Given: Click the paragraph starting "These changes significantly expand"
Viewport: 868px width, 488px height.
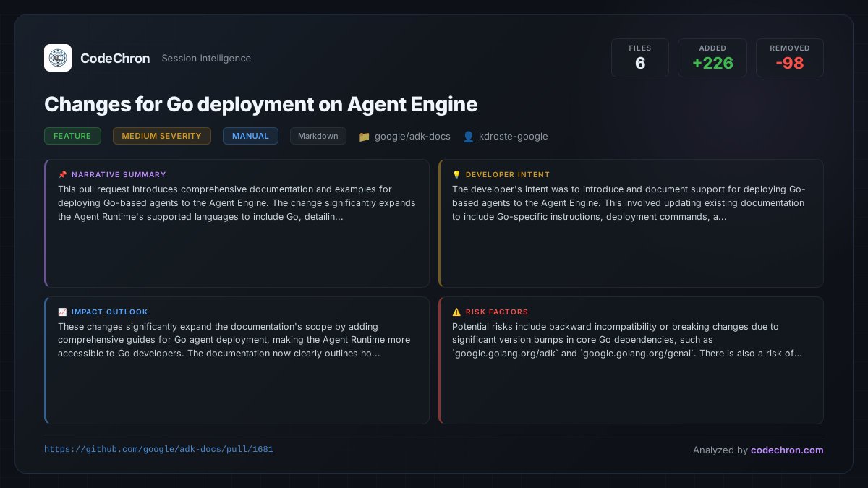Looking at the screenshot, I should tap(234, 341).
